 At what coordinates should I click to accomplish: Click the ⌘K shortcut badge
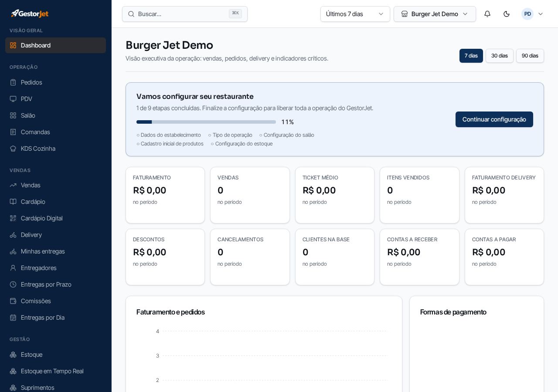point(235,14)
